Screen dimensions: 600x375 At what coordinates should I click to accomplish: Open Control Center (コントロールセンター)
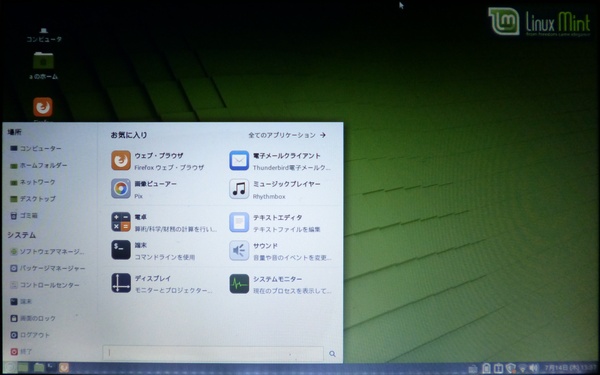[45, 285]
